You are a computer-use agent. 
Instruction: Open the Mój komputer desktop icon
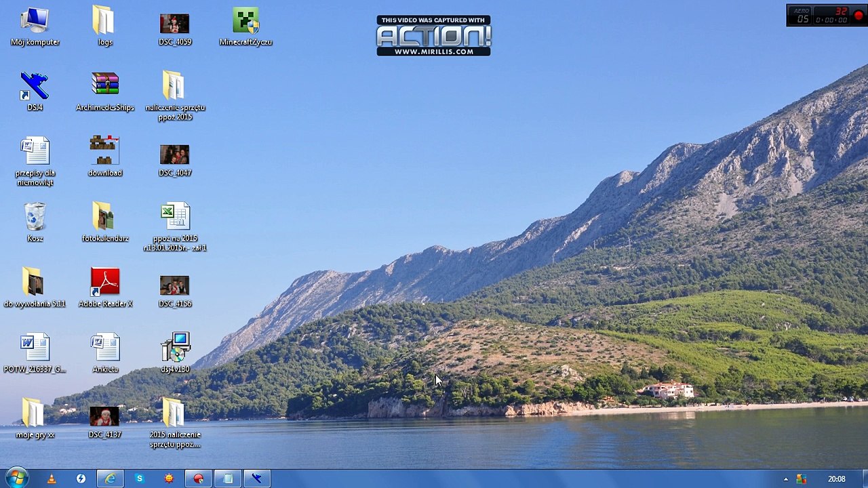35,27
